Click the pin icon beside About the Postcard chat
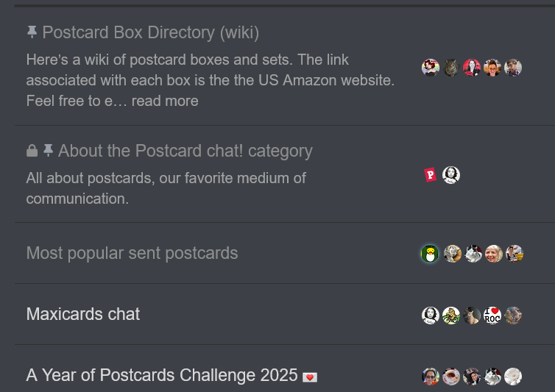This screenshot has height=392, width=555. [48, 150]
